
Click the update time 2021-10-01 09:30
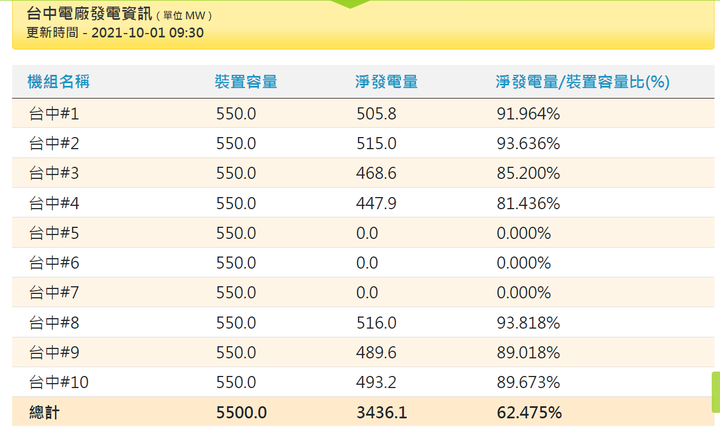coord(147,33)
